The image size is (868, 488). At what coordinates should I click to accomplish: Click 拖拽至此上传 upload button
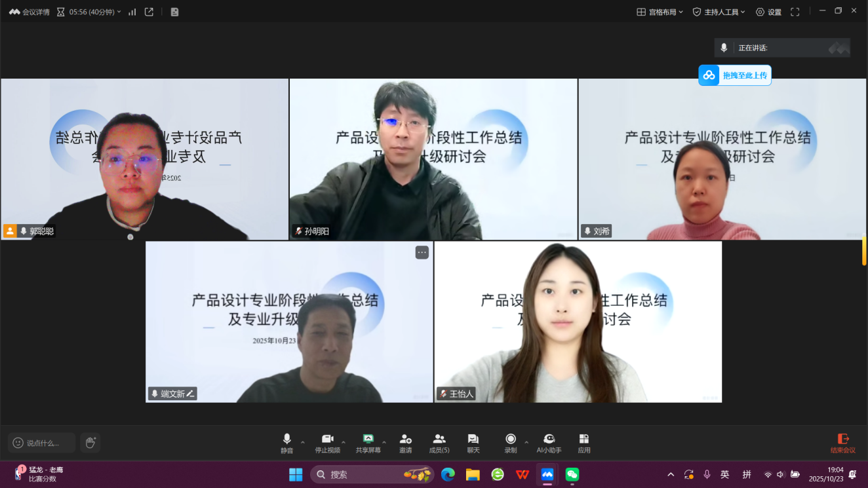click(735, 75)
